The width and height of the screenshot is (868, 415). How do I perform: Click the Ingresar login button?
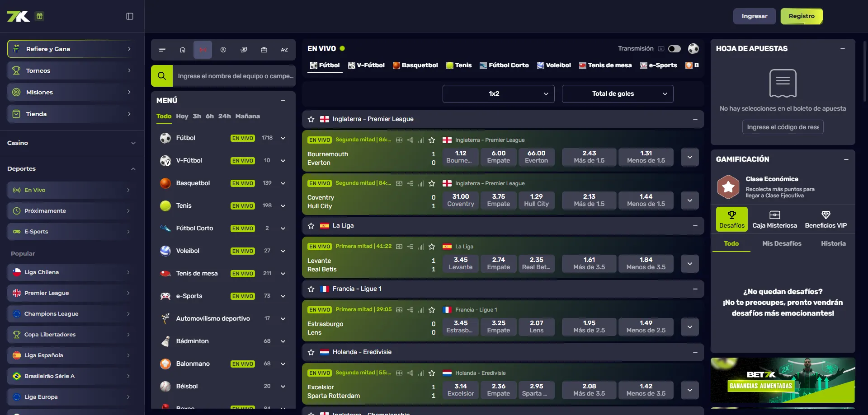(755, 16)
